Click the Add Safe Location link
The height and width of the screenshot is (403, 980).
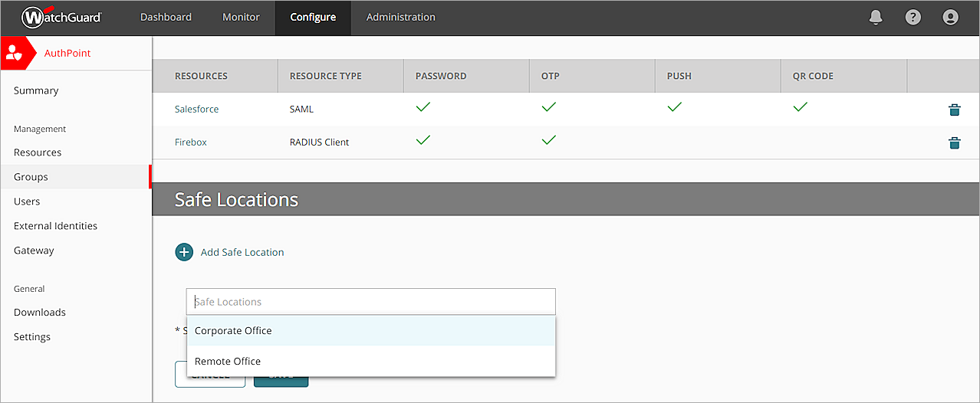point(242,252)
